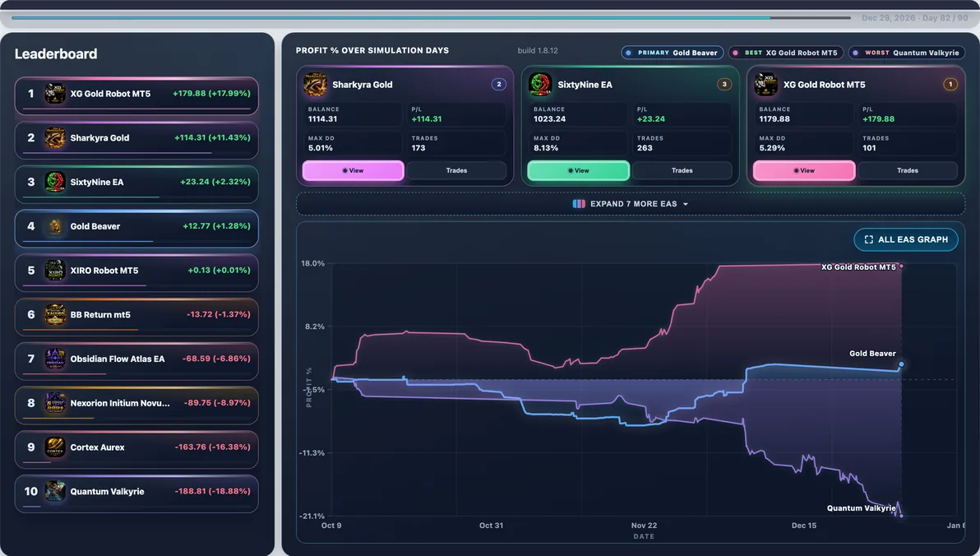The width and height of the screenshot is (980, 556).
Task: Toggle View on Sharkyra Gold card
Action: (354, 171)
